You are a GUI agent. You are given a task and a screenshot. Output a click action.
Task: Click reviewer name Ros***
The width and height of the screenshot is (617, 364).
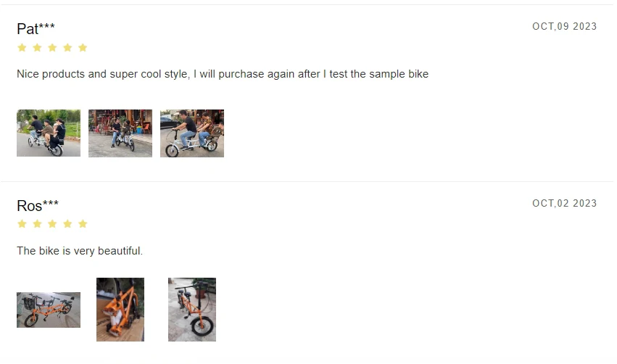[x=38, y=206]
